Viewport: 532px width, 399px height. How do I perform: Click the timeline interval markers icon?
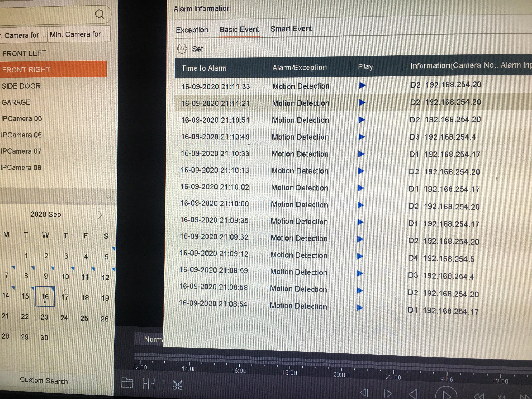coord(149,384)
